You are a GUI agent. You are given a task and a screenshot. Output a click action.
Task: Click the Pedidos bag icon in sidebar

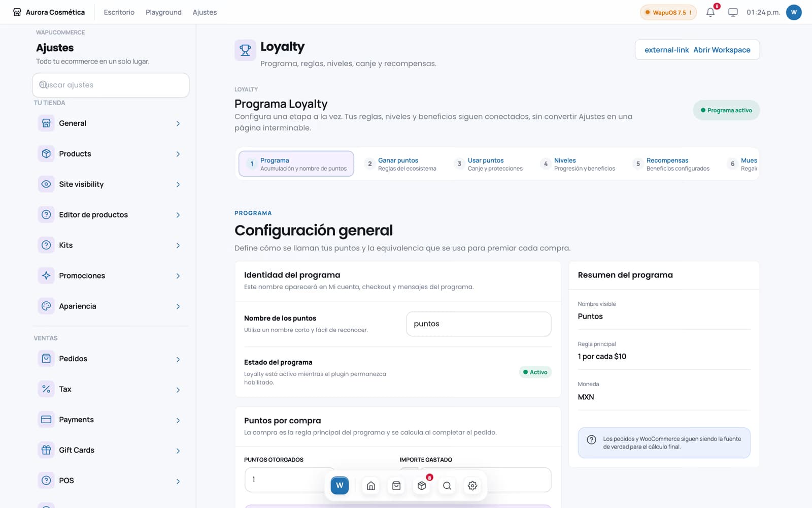pos(46,359)
